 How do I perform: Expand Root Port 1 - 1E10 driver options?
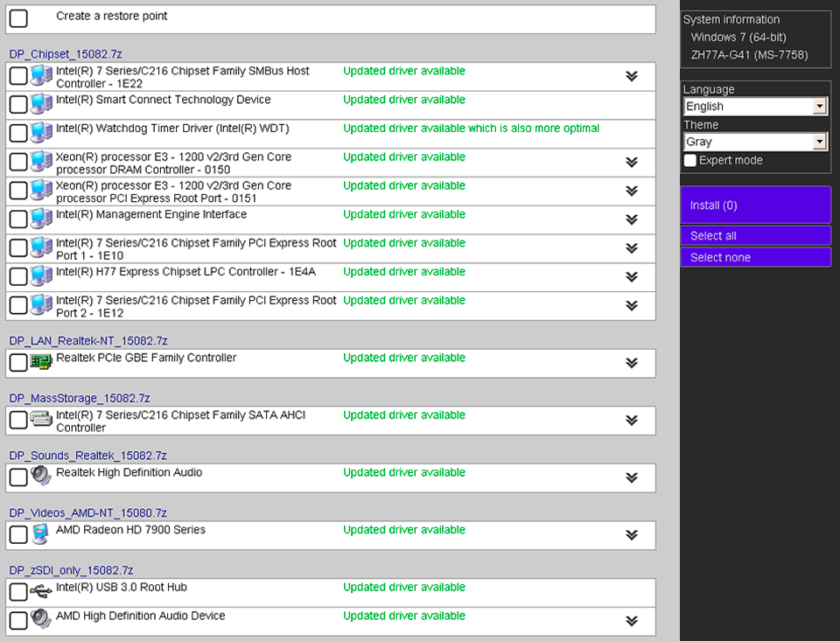[632, 248]
